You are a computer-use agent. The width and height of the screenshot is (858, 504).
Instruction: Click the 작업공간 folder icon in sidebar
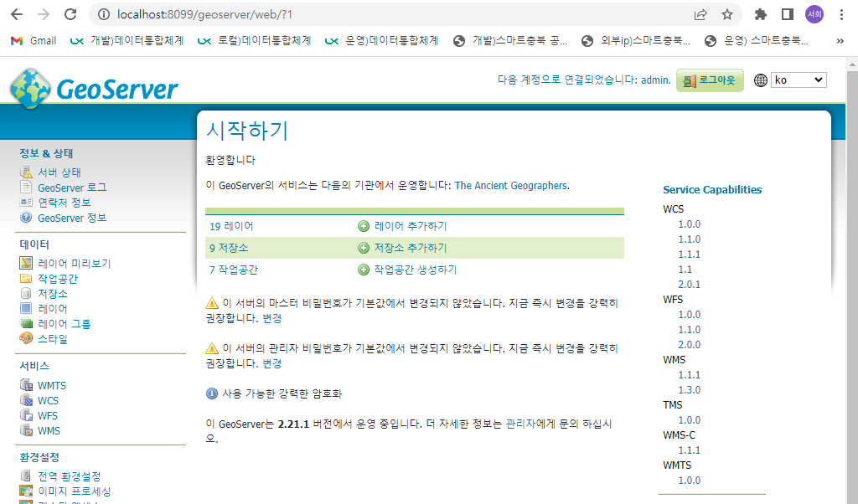tap(26, 278)
